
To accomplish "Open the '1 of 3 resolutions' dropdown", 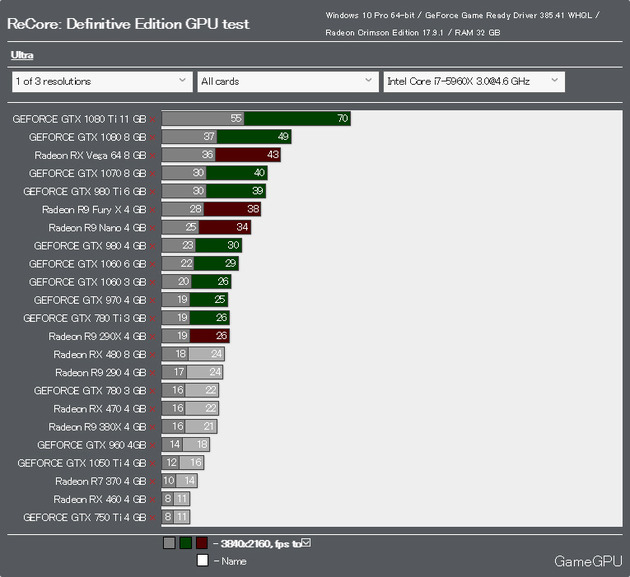I will (x=102, y=82).
